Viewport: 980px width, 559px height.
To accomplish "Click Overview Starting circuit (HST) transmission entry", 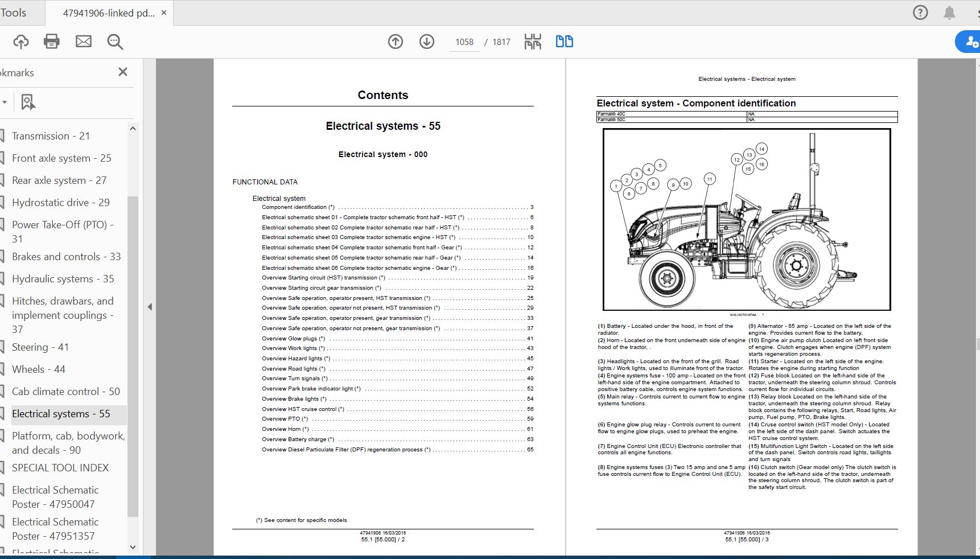I will (397, 278).
